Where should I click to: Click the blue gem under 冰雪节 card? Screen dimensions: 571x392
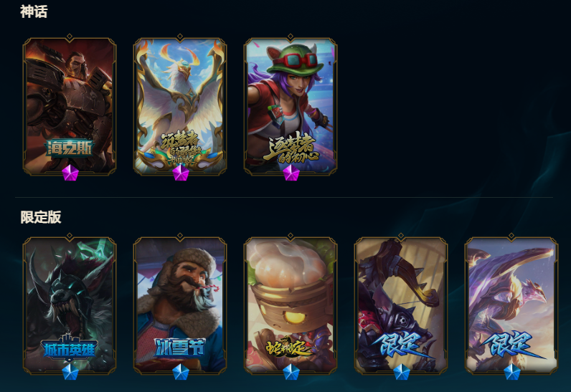tap(181, 372)
